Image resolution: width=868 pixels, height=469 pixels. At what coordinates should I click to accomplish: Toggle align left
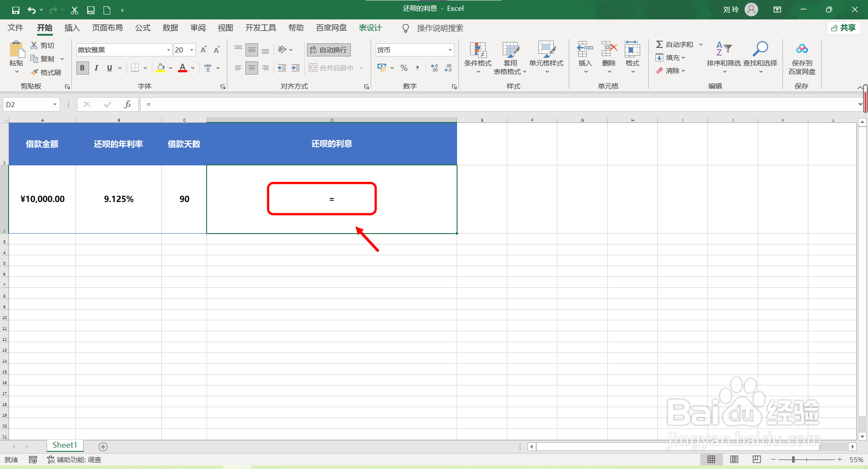238,68
